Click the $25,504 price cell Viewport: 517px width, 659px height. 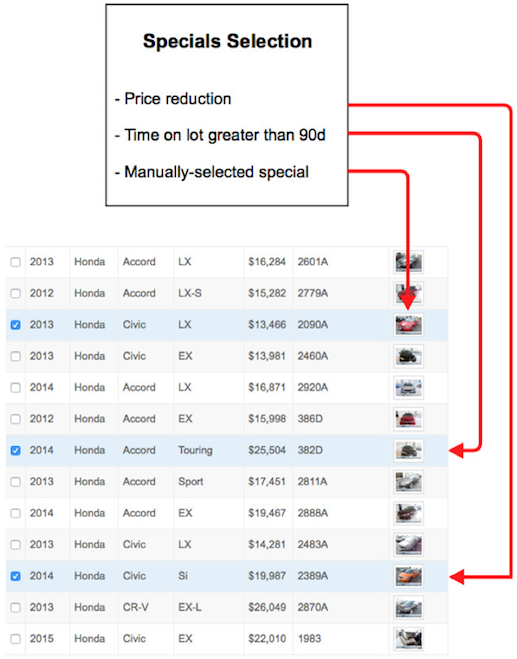click(x=267, y=451)
